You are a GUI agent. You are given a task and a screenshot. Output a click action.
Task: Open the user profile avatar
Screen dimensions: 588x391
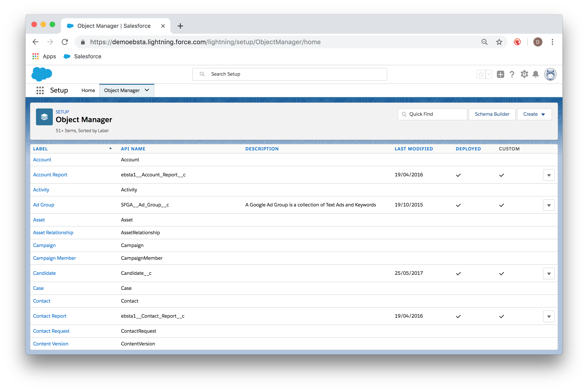(550, 74)
